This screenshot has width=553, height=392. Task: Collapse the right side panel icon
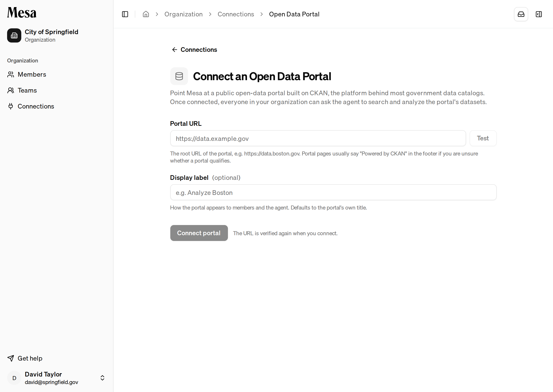(539, 14)
